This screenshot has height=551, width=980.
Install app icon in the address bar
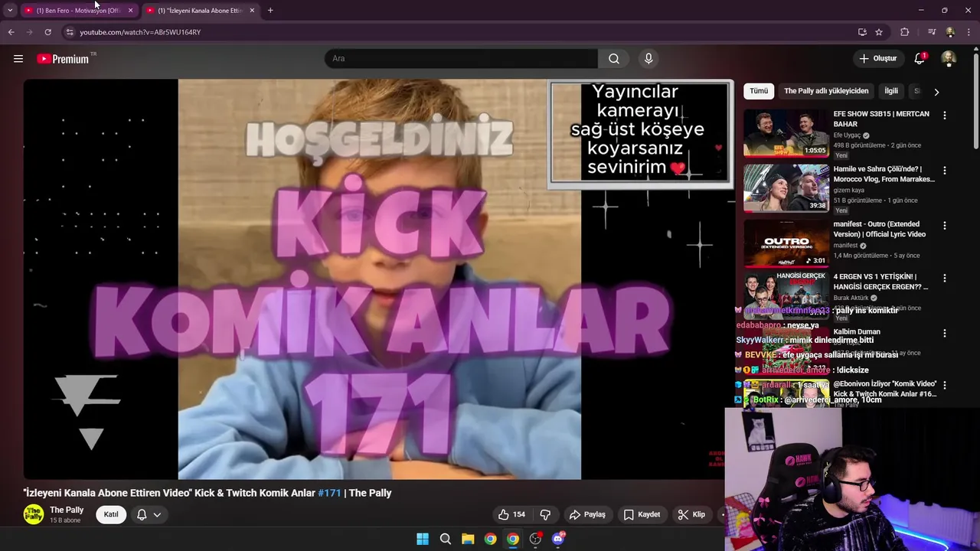[862, 32]
